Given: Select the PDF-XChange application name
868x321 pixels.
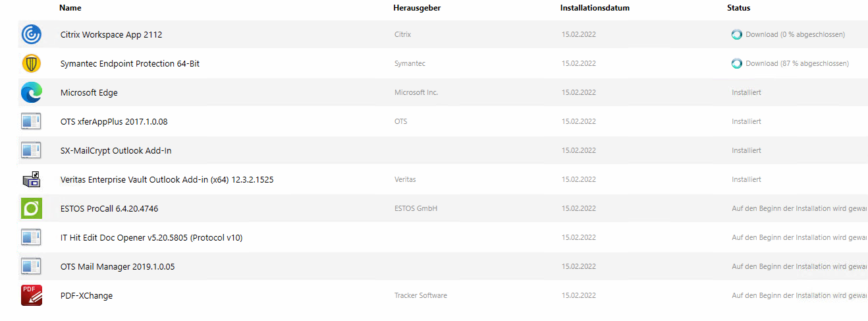Looking at the screenshot, I should click(x=86, y=295).
